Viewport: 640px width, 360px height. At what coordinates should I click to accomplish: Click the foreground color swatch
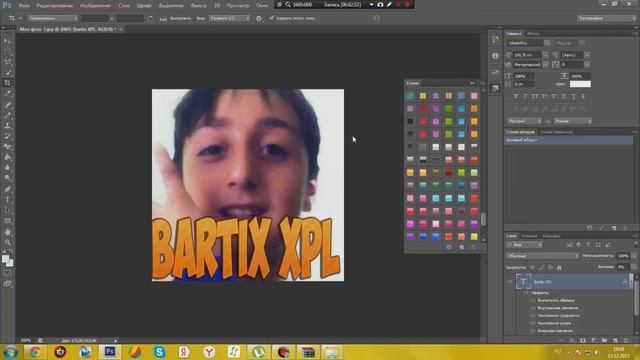tap(5, 259)
